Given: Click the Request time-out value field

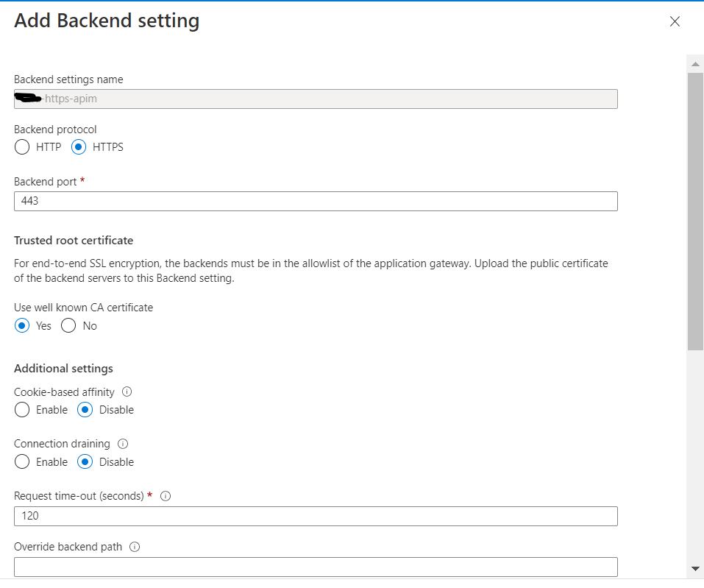Looking at the screenshot, I should click(315, 516).
